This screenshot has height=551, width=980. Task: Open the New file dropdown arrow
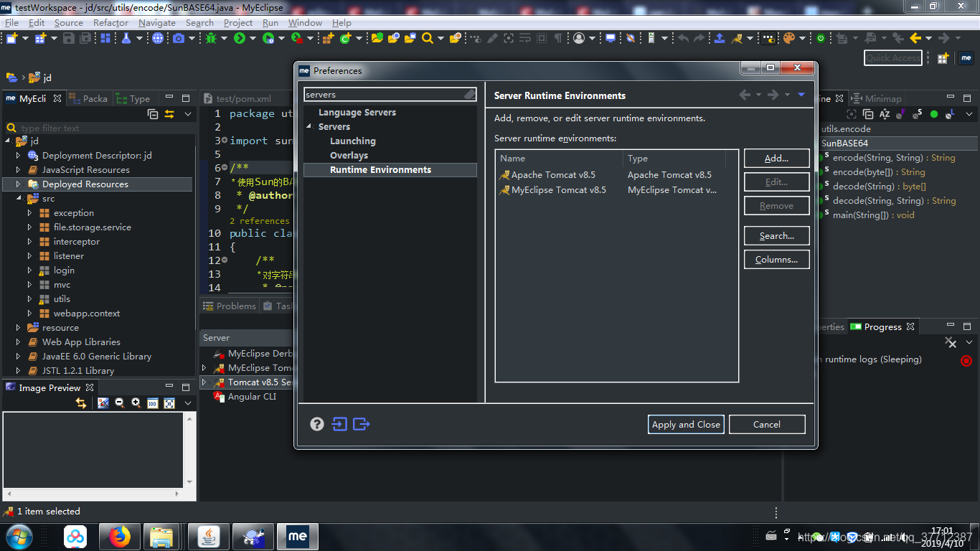[24, 38]
